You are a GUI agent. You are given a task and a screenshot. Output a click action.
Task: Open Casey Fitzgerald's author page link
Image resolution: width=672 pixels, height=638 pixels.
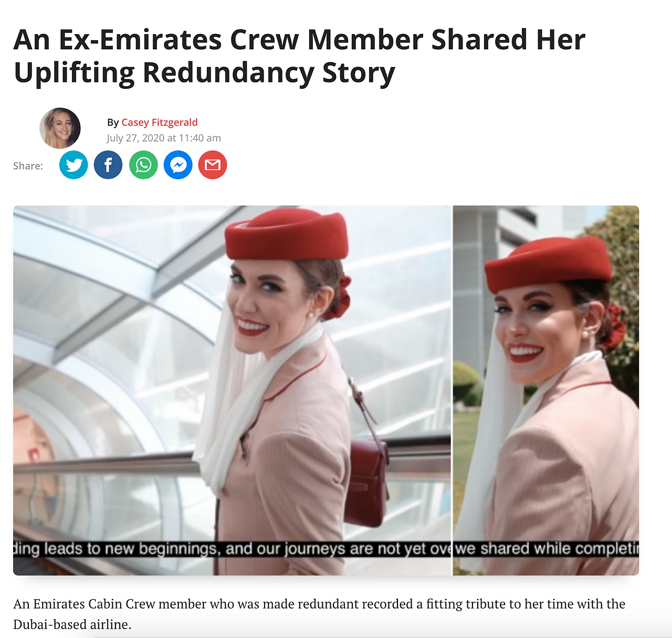pyautogui.click(x=160, y=122)
